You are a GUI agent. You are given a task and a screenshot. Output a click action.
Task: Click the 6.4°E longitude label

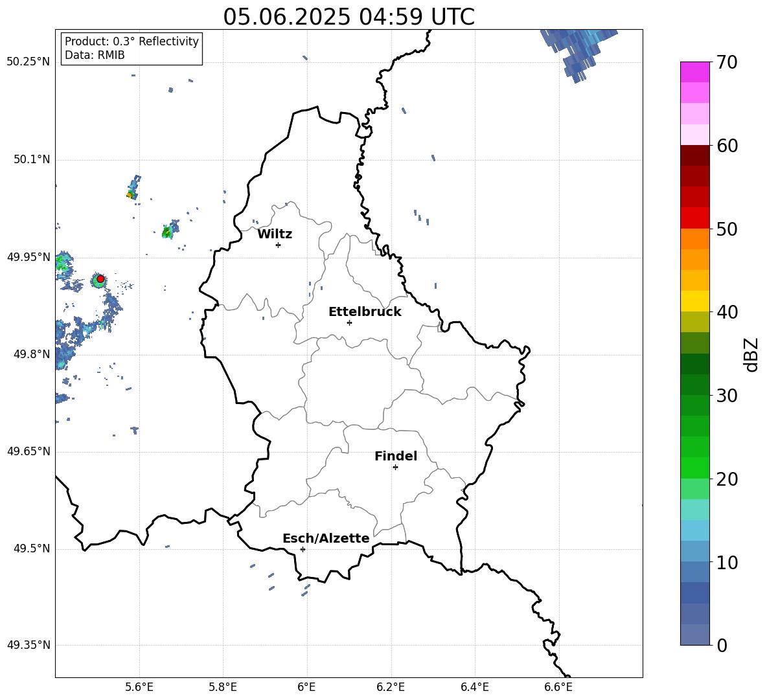point(474,687)
